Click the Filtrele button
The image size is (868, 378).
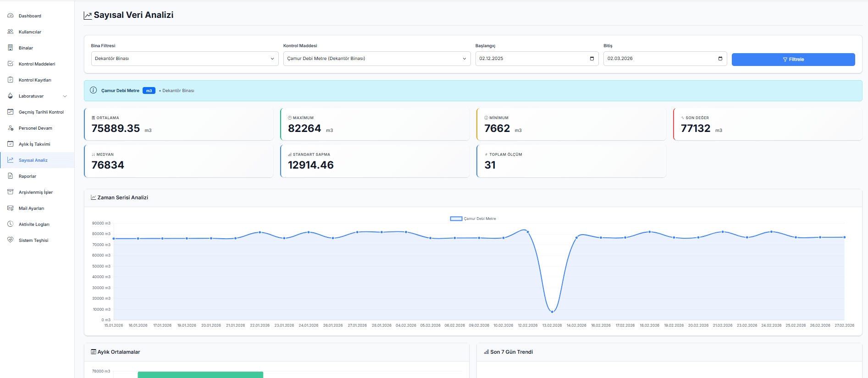coord(793,60)
